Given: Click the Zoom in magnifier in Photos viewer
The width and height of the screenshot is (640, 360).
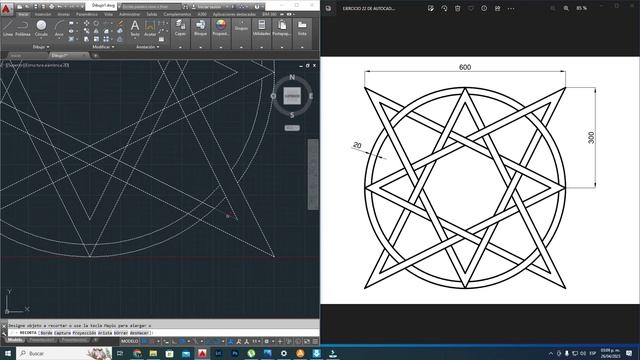Looking at the screenshot, I should pos(566,8).
